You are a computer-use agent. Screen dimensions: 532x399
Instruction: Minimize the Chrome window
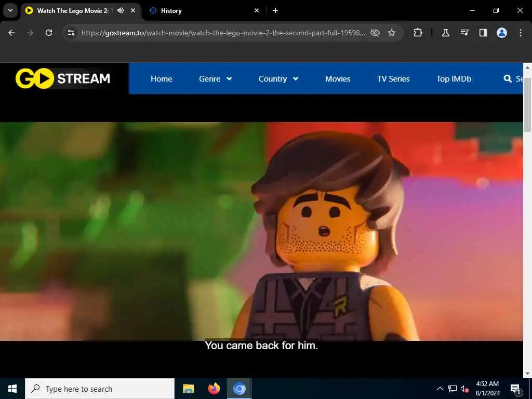point(472,10)
